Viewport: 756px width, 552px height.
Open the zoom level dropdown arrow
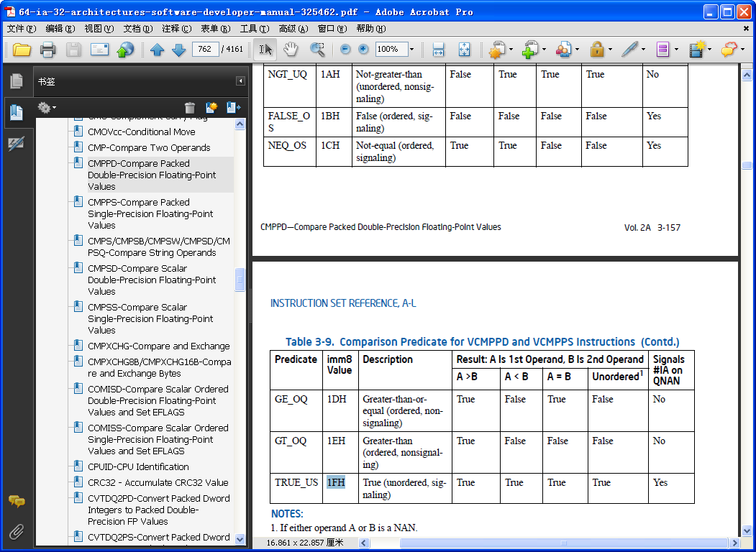[411, 49]
